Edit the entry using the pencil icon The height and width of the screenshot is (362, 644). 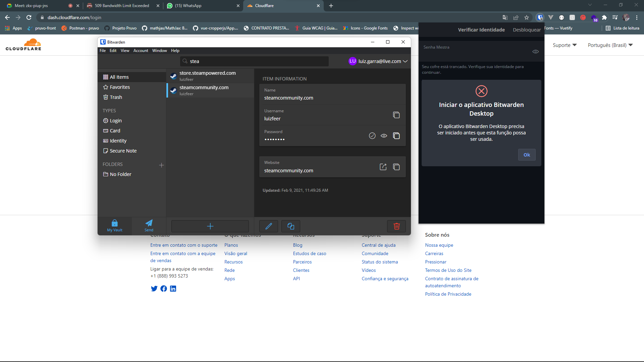tap(268, 226)
